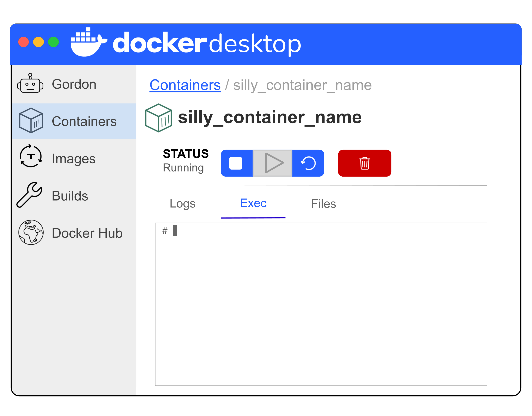This screenshot has width=532, height=416.
Task: Click the Containers label in sidebar
Action: point(84,121)
